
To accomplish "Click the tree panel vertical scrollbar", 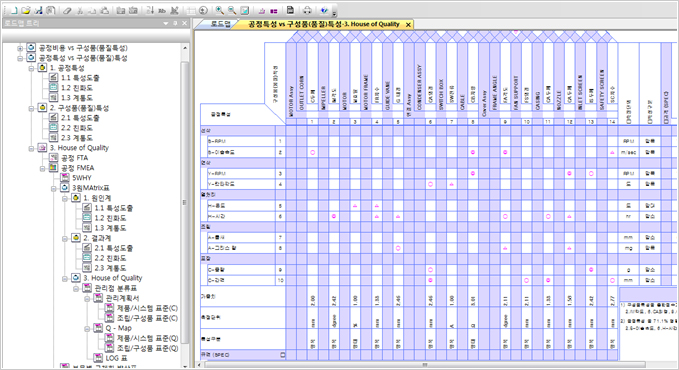I will click(x=185, y=204).
